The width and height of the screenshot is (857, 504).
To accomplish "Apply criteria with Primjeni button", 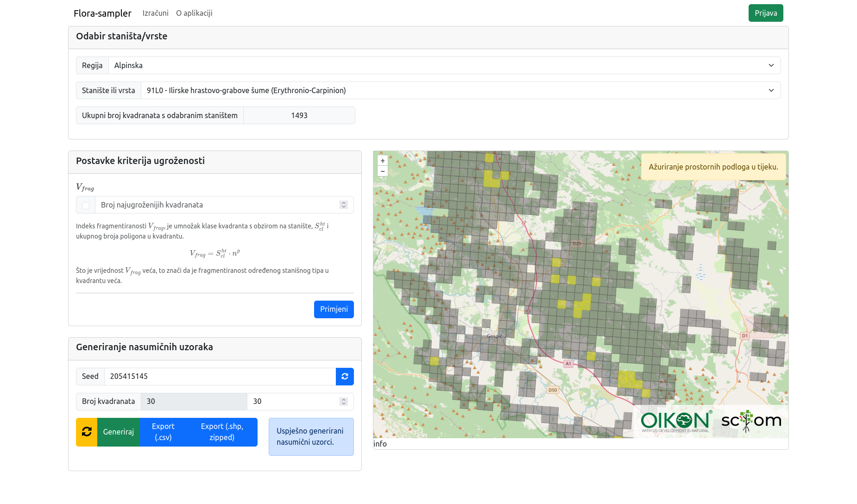I will pos(334,309).
